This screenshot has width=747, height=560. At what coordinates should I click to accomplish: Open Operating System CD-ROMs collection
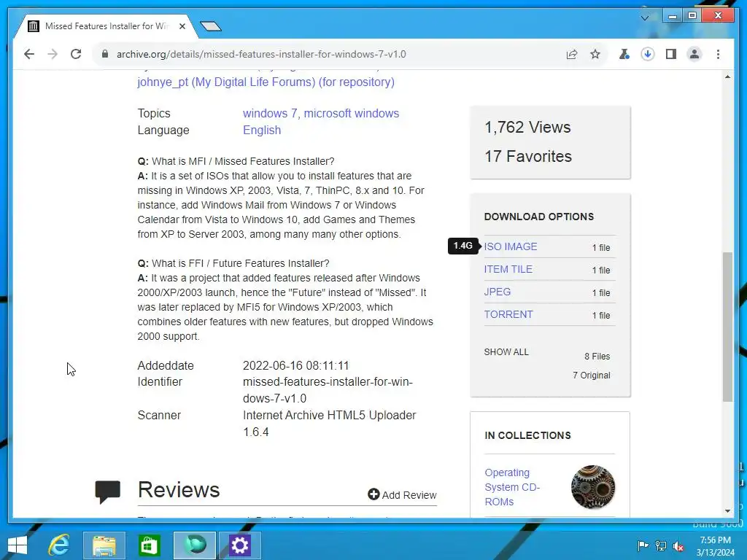coord(512,487)
